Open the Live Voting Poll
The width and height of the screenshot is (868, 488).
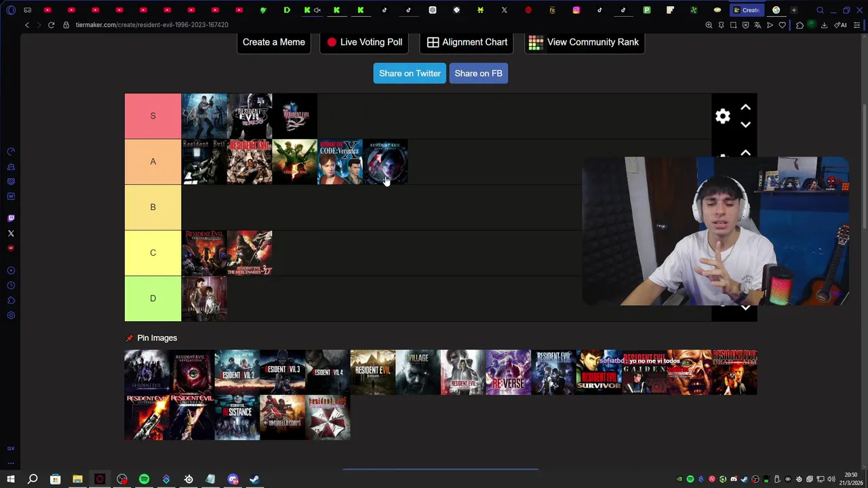(364, 42)
